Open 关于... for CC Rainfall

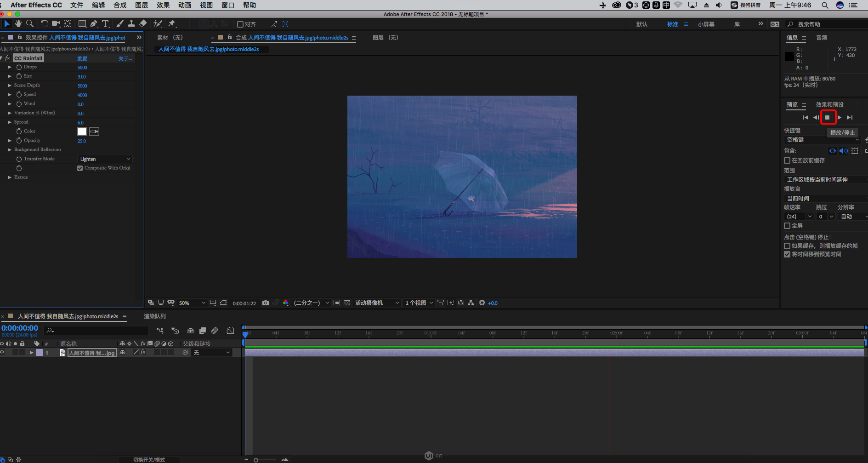click(125, 58)
